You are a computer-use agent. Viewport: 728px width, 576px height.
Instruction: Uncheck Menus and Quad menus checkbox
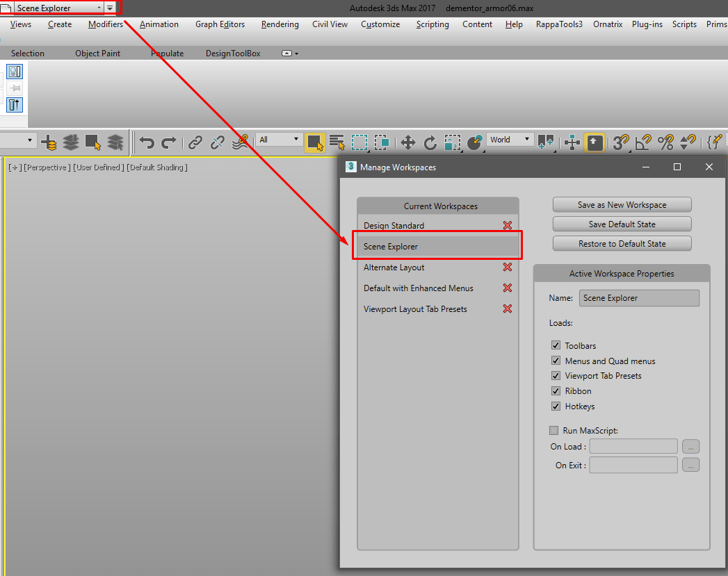coord(556,361)
